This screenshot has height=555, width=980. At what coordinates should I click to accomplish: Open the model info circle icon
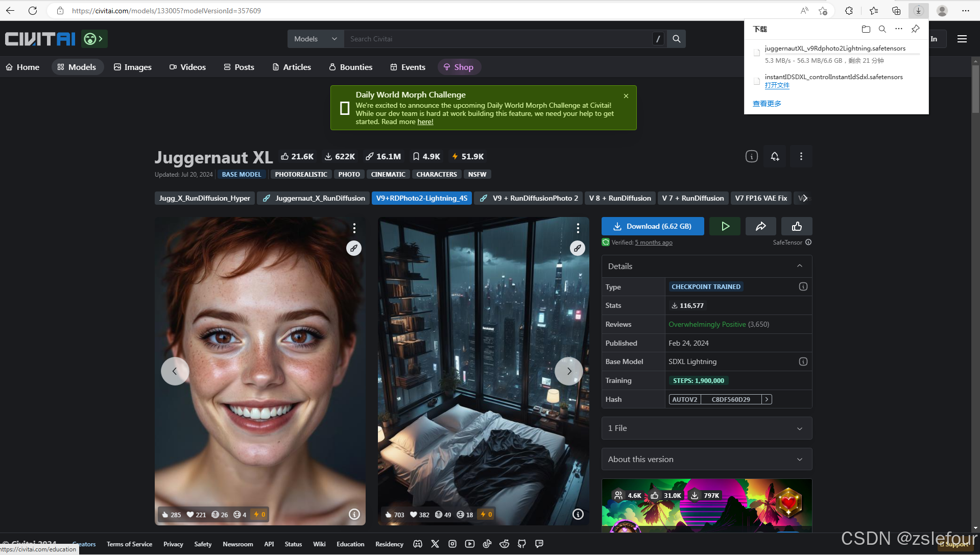751,156
